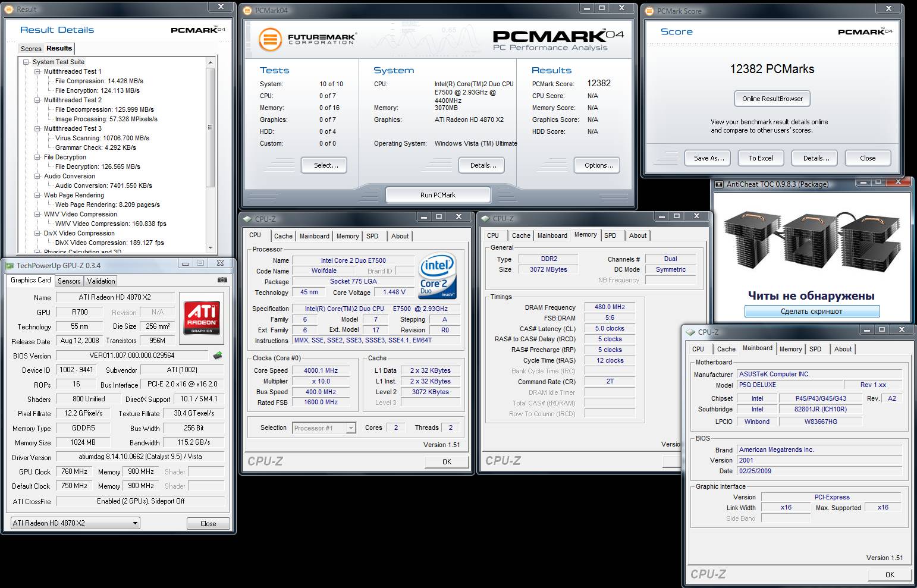Collapse the System Test Suite tree node

26,62
